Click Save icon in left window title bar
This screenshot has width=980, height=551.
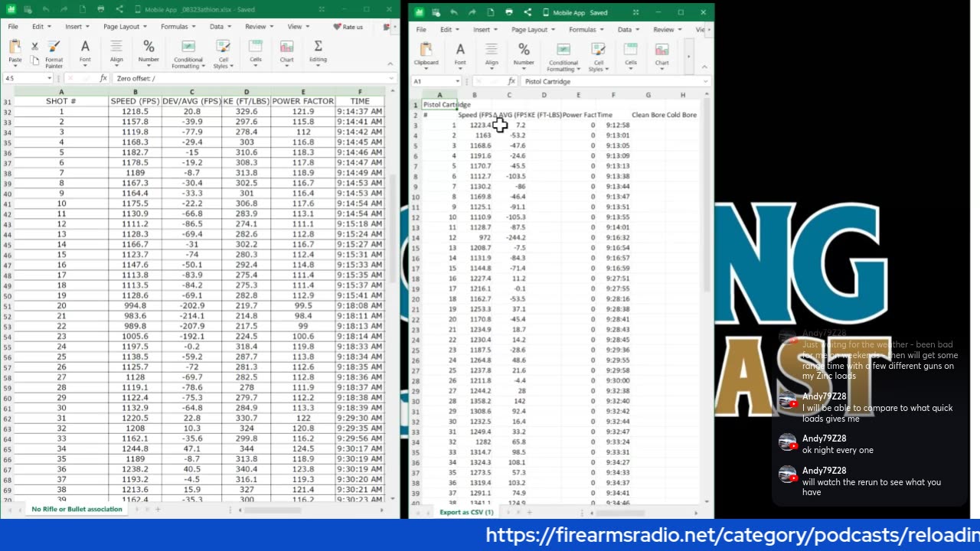pos(28,9)
